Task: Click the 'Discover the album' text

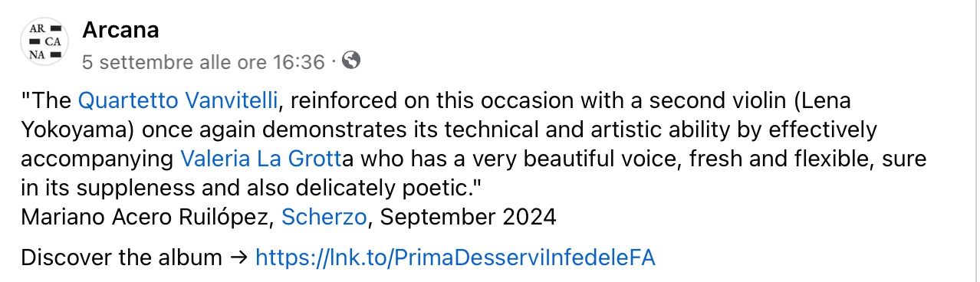Action: 121,257
